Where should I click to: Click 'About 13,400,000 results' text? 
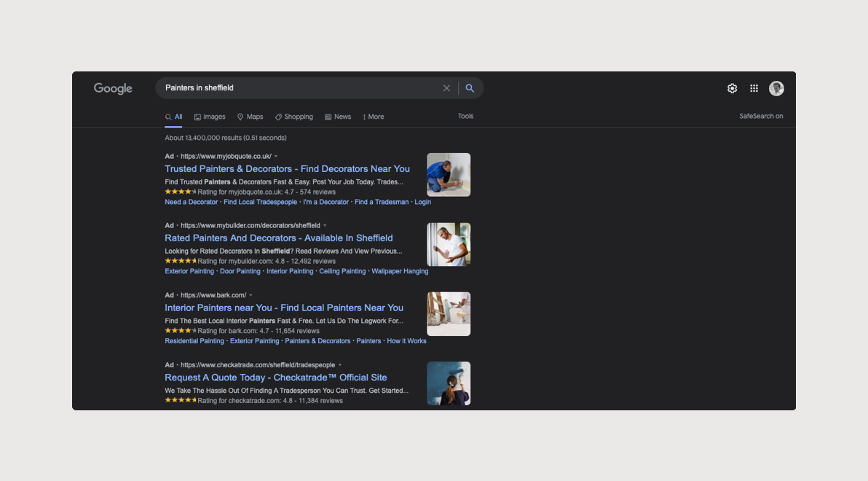202,138
